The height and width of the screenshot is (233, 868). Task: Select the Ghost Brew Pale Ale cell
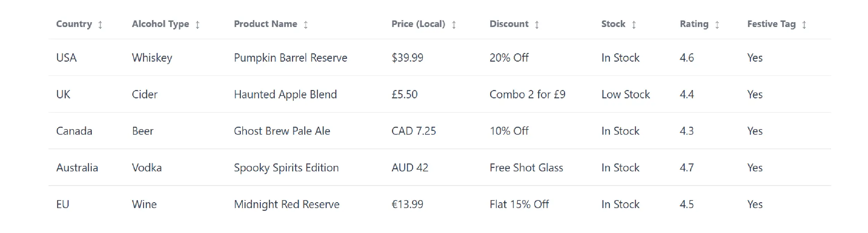pos(282,131)
